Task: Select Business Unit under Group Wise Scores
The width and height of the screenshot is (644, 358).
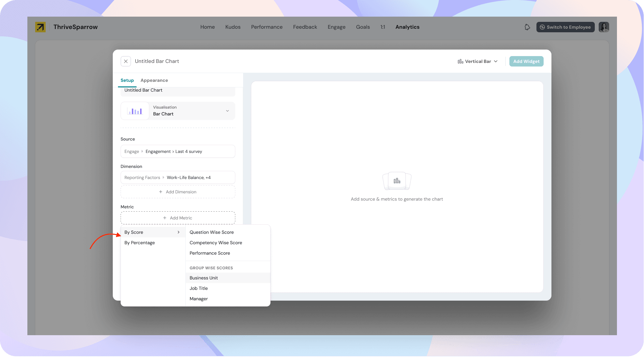Action: point(228,278)
